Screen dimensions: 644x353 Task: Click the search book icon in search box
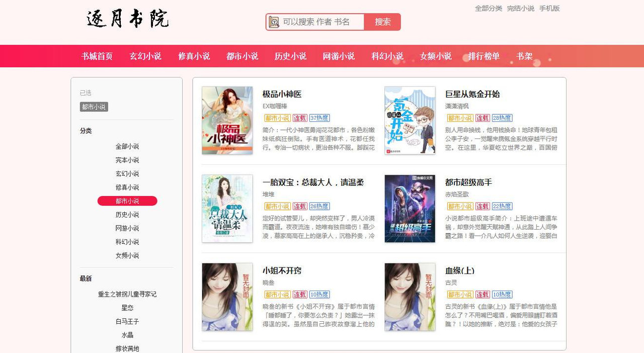pyautogui.click(x=274, y=22)
